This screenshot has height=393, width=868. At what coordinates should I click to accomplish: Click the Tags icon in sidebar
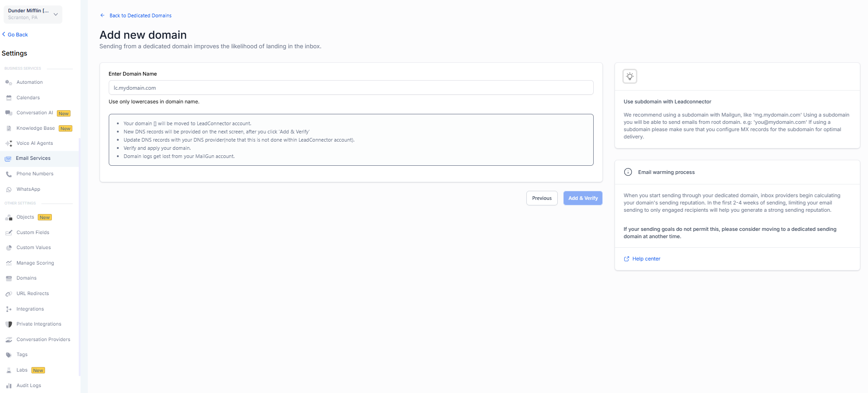click(9, 355)
